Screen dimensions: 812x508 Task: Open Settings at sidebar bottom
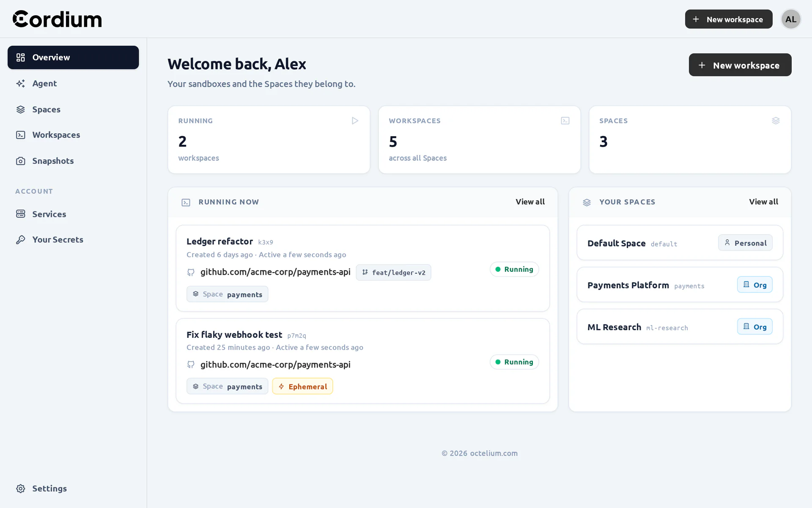click(73, 489)
